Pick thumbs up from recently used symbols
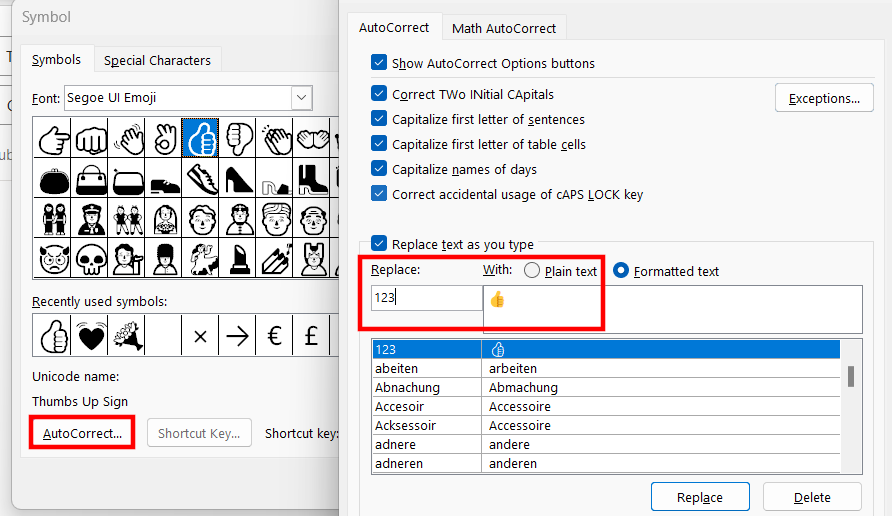Screen dimensions: 892x516 (x=52, y=336)
